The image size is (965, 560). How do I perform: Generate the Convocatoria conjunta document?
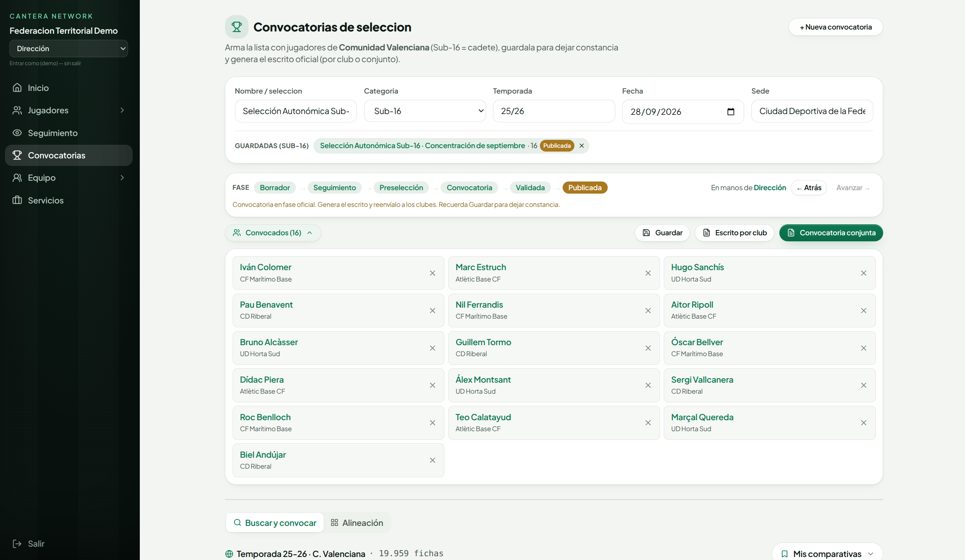pos(831,233)
